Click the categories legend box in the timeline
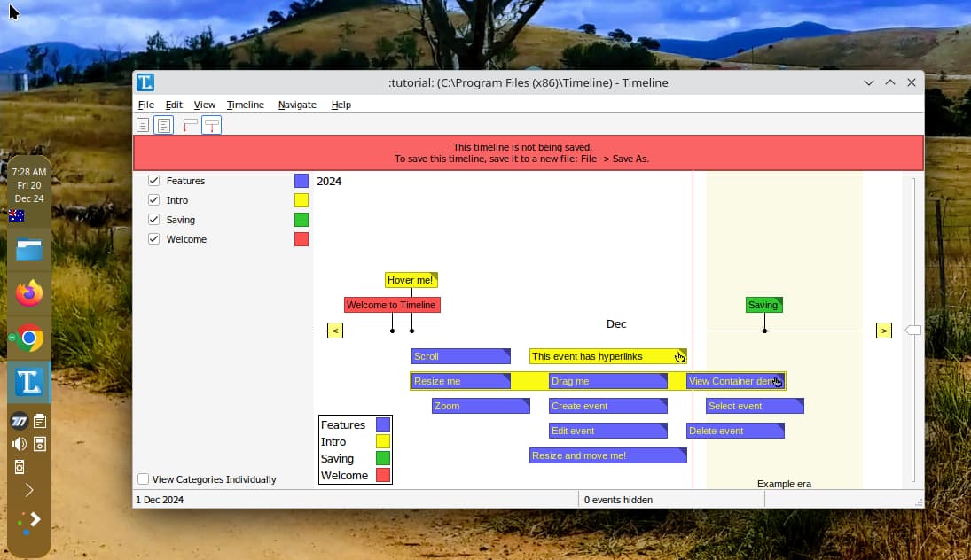Image resolution: width=971 pixels, height=560 pixels. point(356,450)
